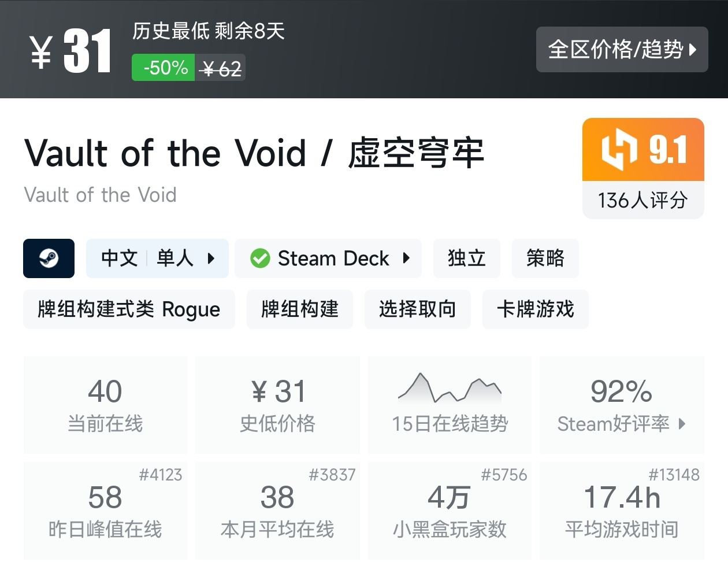Click the 当前在线 stat card
Viewport: 728px width, 562px height.
pos(105,405)
